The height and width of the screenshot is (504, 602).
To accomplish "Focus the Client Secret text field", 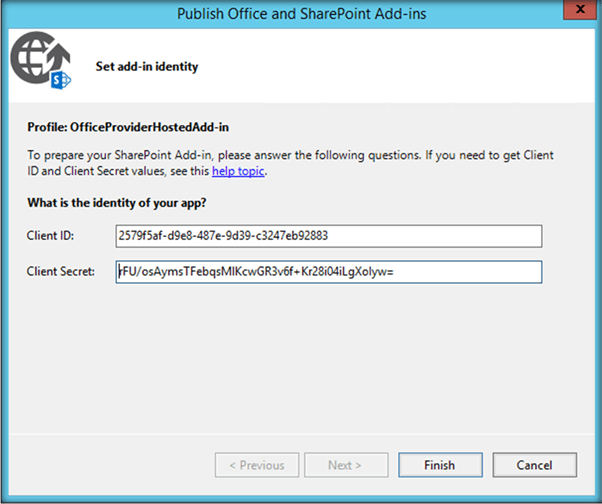I will [329, 272].
